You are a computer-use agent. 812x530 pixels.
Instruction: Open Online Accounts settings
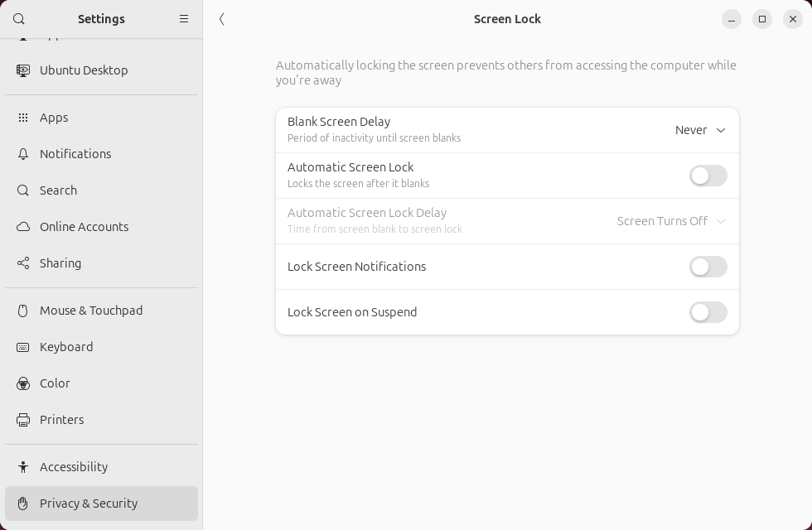pyautogui.click(x=84, y=227)
